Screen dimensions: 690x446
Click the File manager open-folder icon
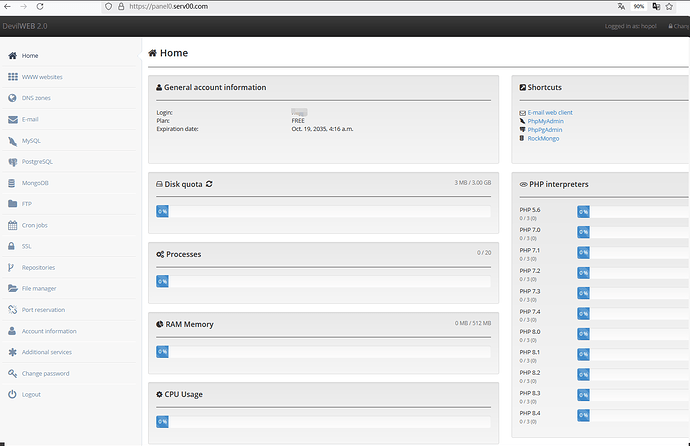pyautogui.click(x=13, y=289)
